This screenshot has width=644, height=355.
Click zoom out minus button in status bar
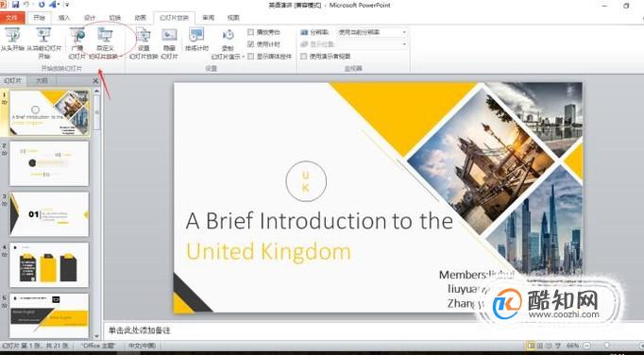tap(587, 346)
